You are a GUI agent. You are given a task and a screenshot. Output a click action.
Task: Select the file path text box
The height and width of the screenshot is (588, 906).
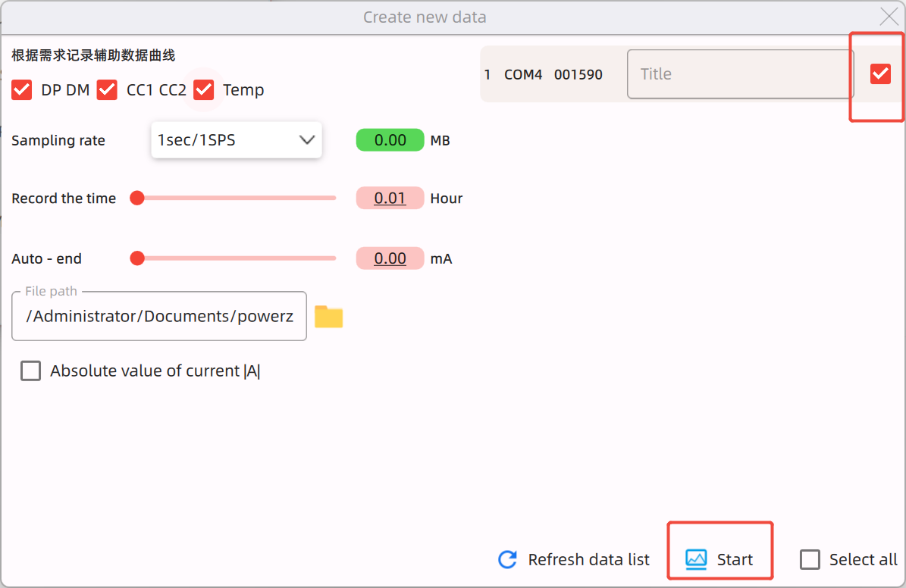click(159, 316)
